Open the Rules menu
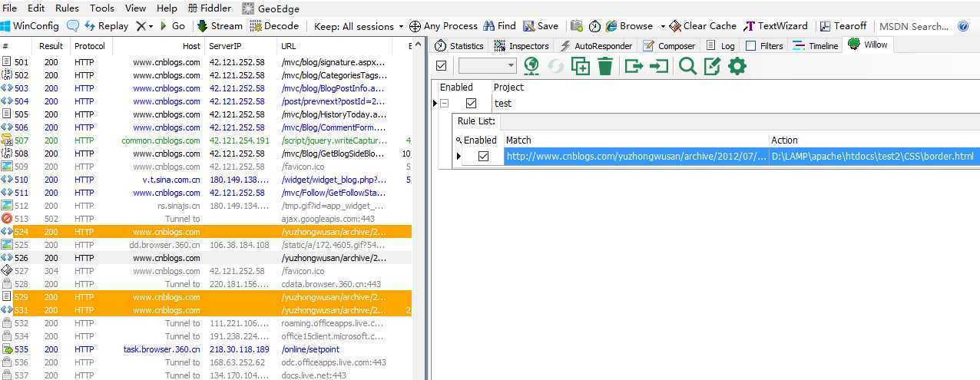Screen dimensions: 980x380 [67, 8]
